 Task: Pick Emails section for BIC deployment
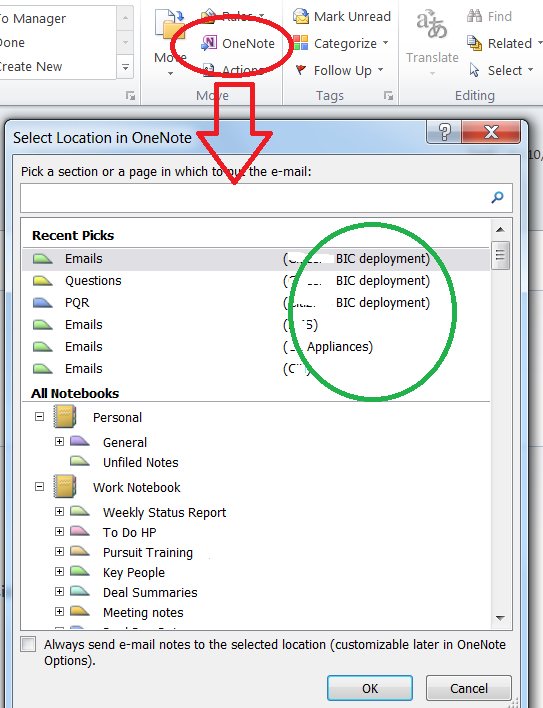coord(256,259)
